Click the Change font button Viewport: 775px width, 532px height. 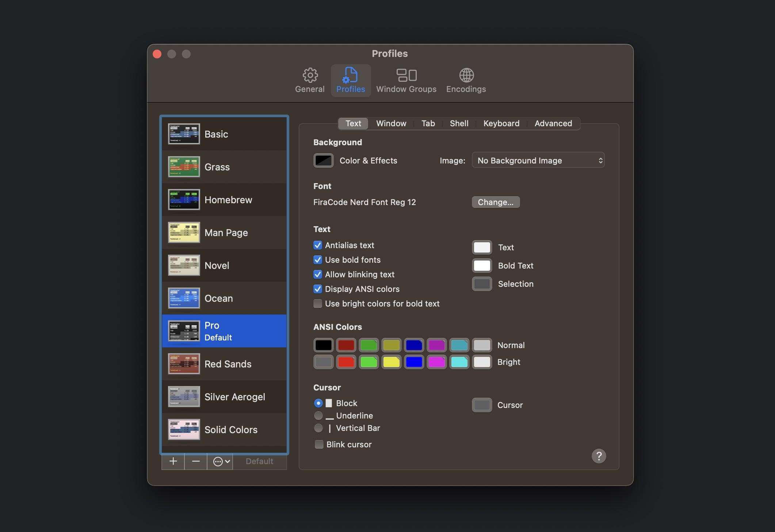[x=495, y=202]
